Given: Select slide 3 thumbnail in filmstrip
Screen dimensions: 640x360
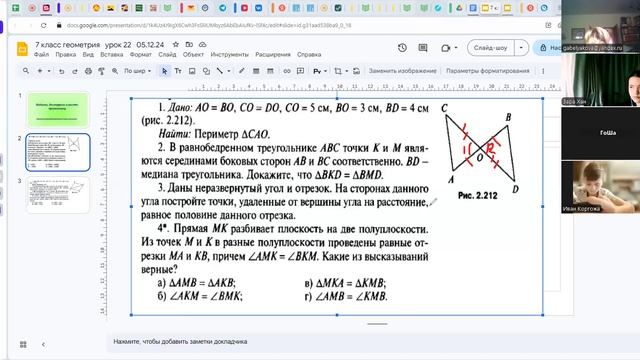Looking at the screenshot, I should pos(58,195).
